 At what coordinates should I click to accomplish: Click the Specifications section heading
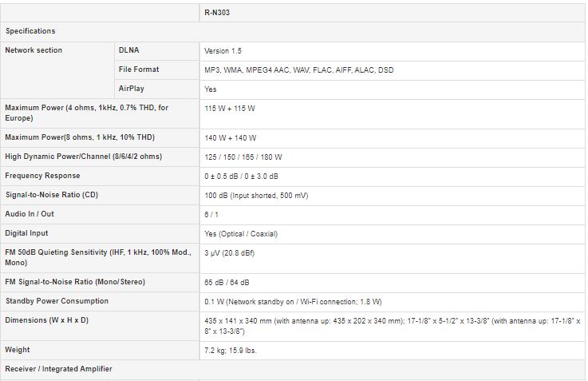(30, 31)
